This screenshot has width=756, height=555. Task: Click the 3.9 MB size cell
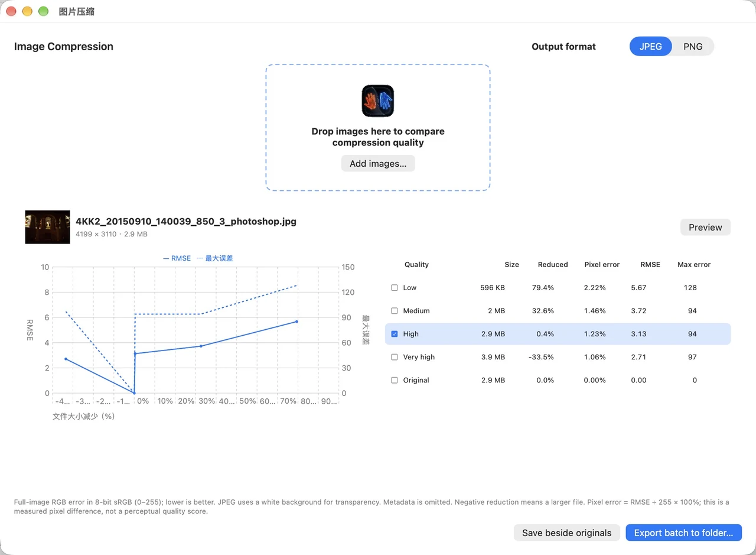click(x=493, y=357)
